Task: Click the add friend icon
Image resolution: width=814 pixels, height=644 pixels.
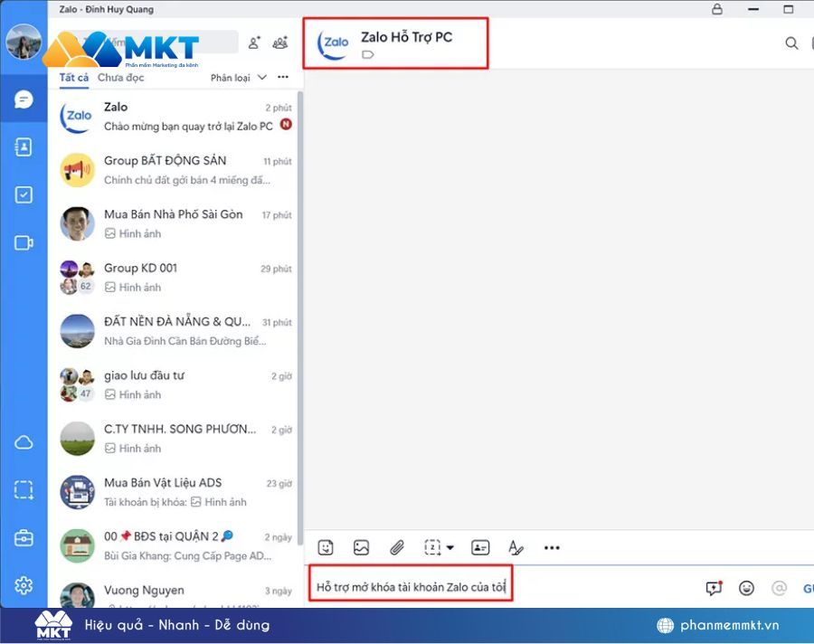Action: click(254, 43)
